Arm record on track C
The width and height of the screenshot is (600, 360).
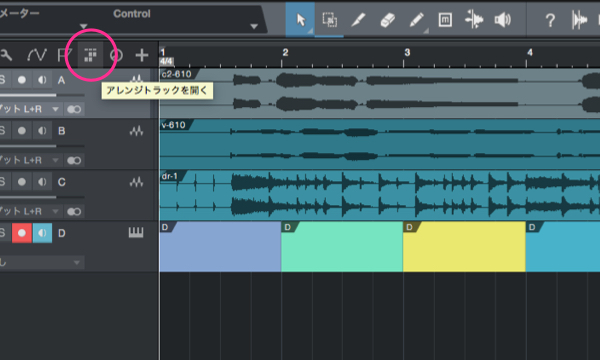22,182
